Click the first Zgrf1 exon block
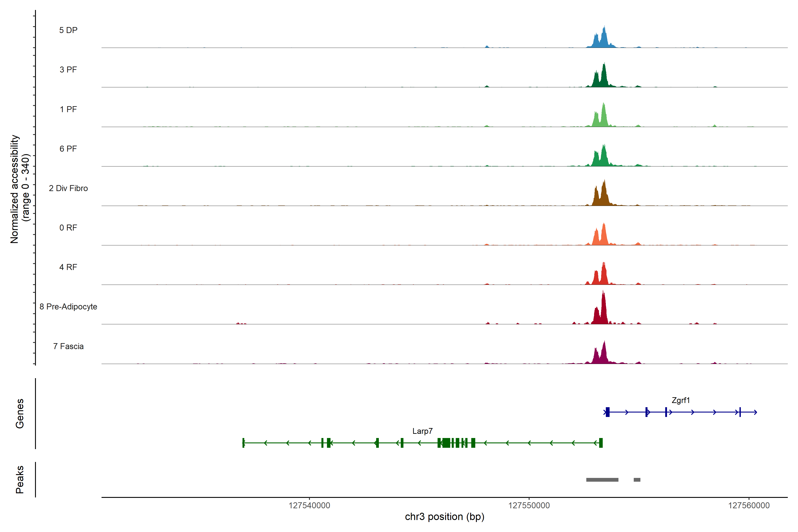This screenshot has height=532, width=798. (x=608, y=412)
